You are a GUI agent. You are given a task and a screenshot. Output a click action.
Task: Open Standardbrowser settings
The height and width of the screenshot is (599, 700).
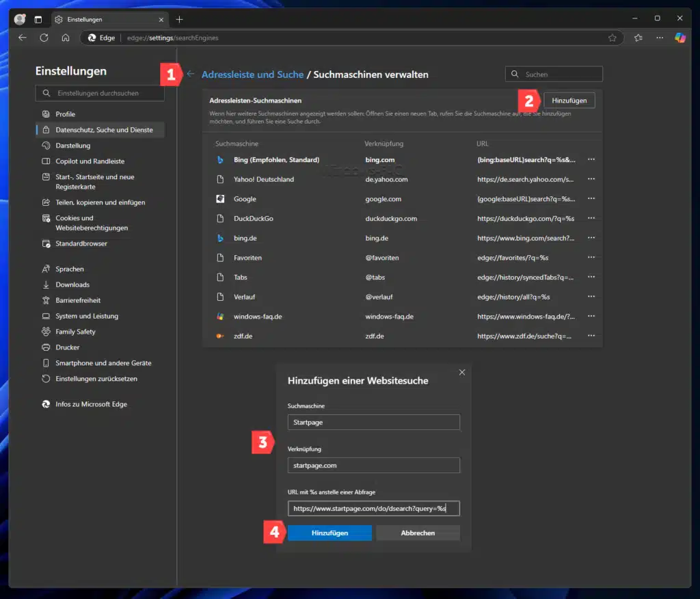(100, 243)
